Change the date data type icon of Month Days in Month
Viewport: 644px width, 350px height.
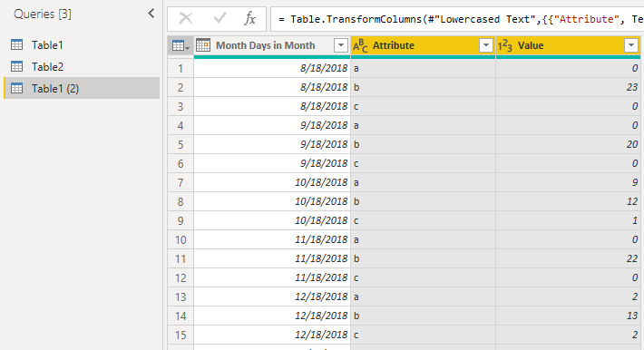203,45
